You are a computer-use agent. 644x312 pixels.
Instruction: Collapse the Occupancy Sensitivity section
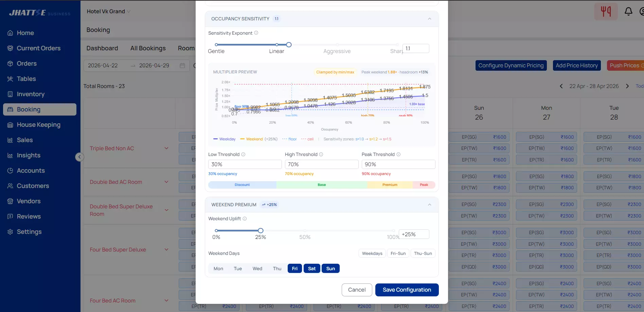pyautogui.click(x=429, y=19)
